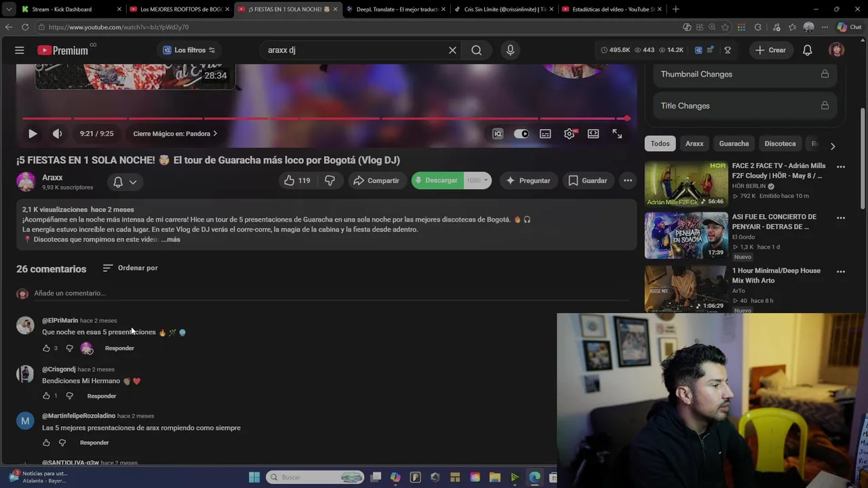Open the Windows Start menu

point(254,477)
